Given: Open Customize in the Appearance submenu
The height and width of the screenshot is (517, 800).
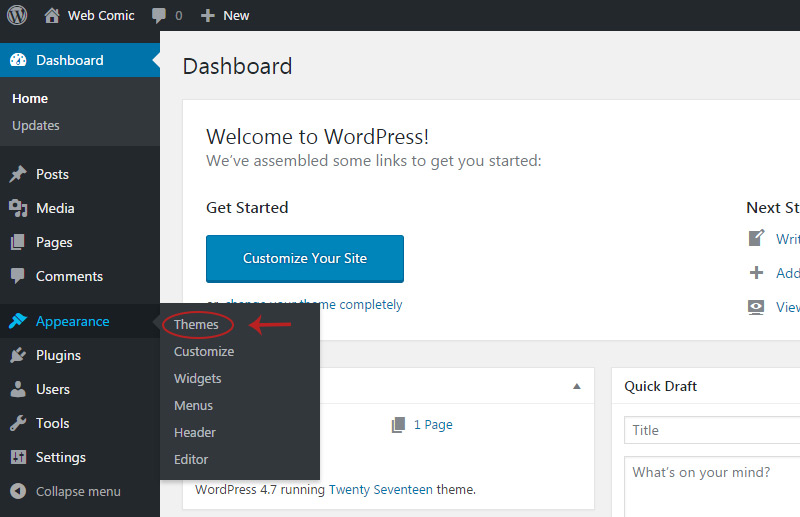Looking at the screenshot, I should (204, 352).
